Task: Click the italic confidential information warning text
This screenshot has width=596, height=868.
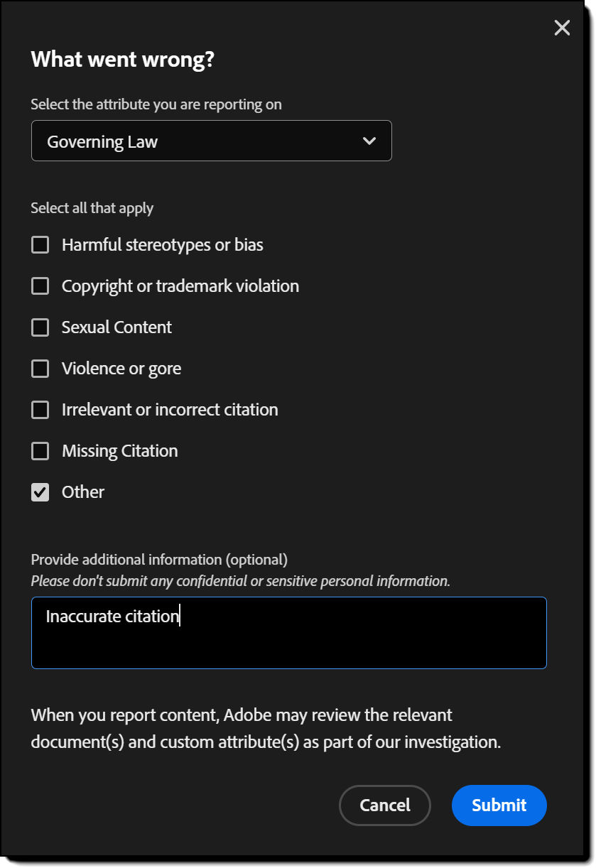Action: click(240, 581)
